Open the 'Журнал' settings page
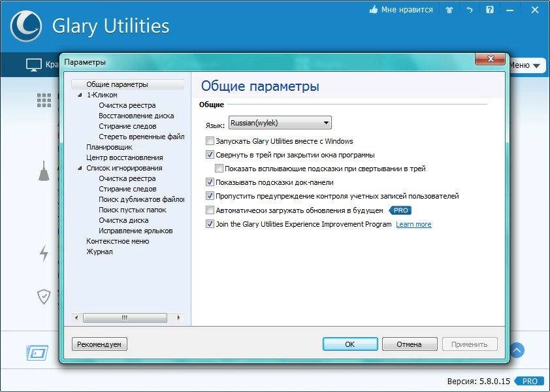The image size is (550, 392). coord(99,252)
